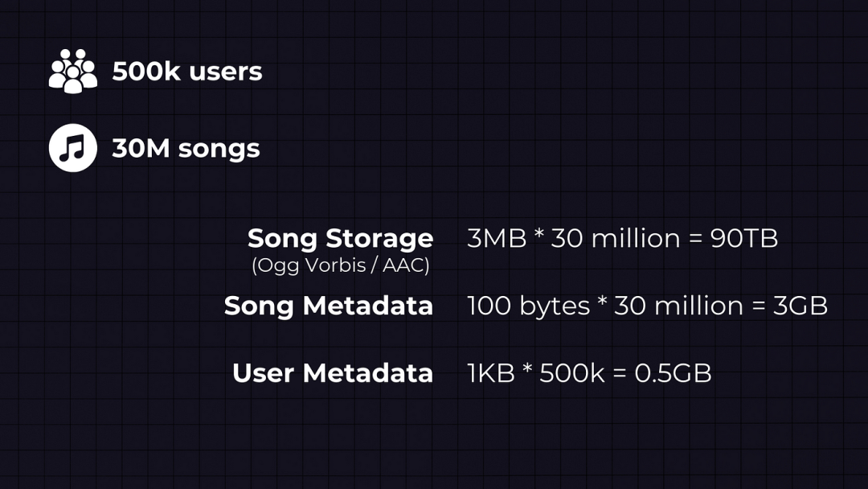Click the "0.5GB" result value
Viewport: 868px width, 489px height.
pyautogui.click(x=673, y=373)
